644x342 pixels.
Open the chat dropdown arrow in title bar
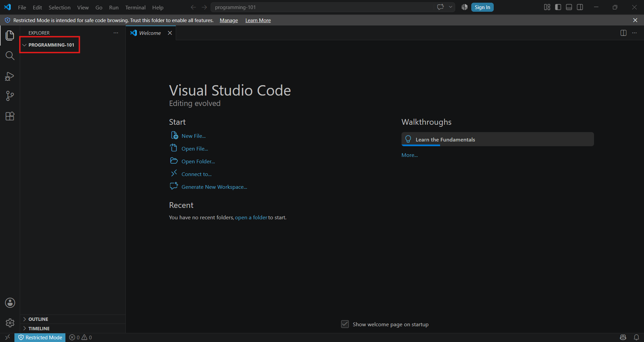[450, 7]
